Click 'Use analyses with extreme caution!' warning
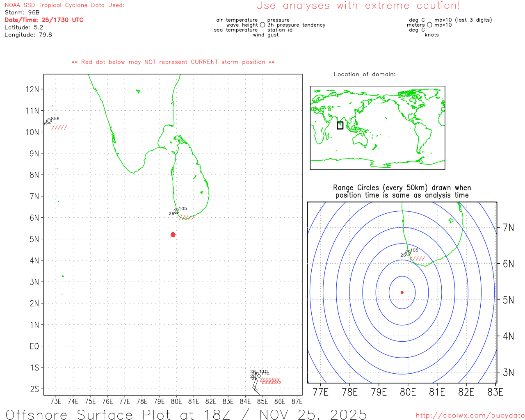525x420 pixels. (358, 6)
